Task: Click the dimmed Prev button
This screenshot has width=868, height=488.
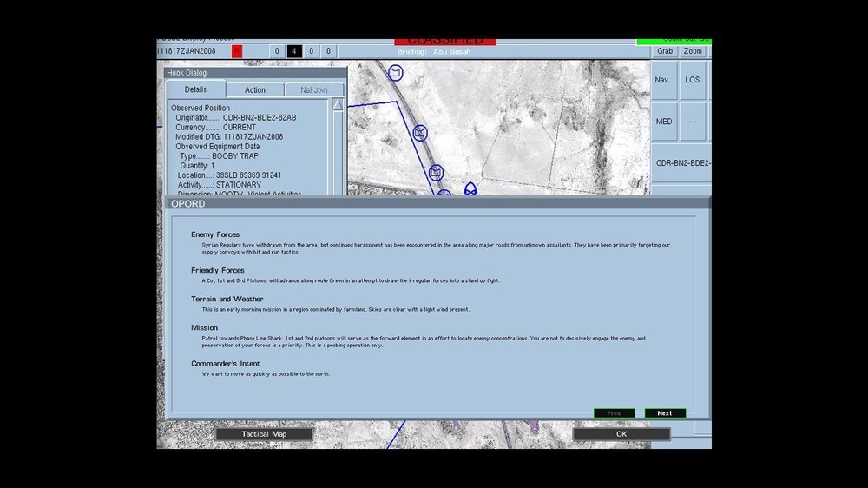Action: 614,413
